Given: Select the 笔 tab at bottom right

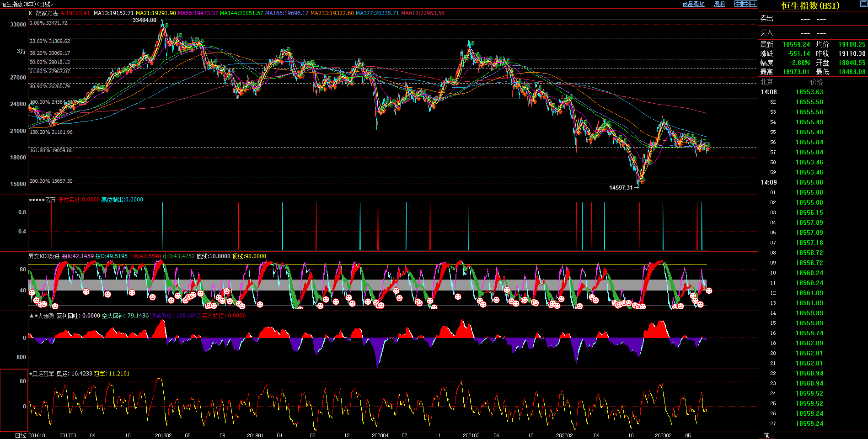Looking at the screenshot, I should point(766,435).
